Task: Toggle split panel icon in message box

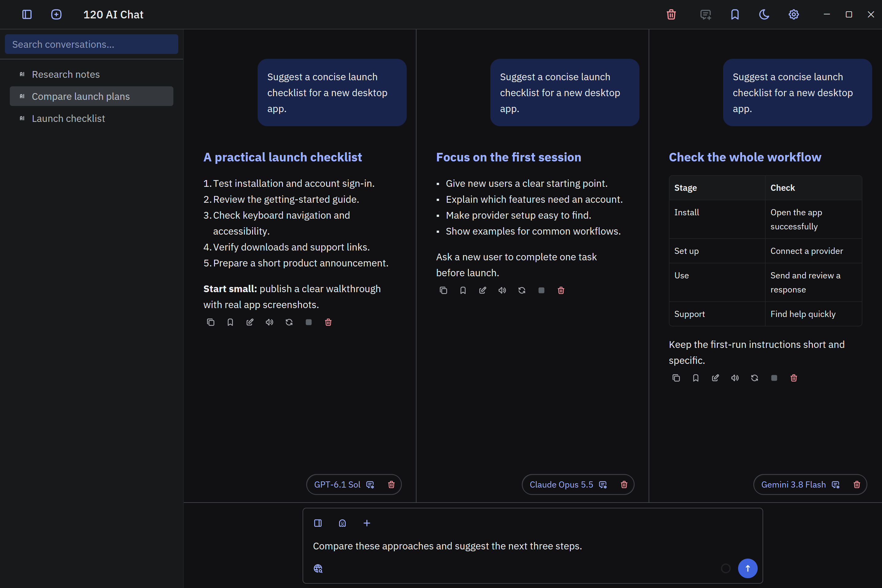Action: (x=318, y=523)
